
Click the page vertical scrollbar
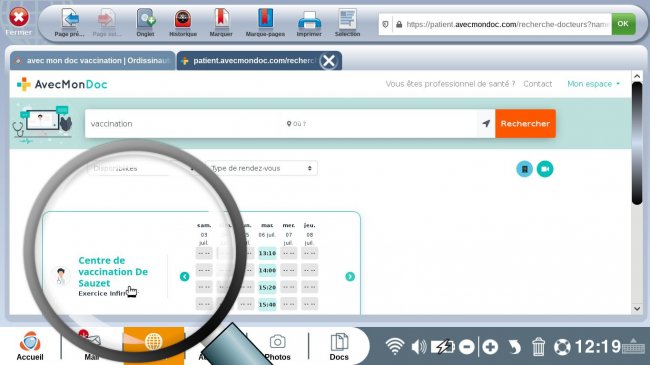(x=637, y=143)
